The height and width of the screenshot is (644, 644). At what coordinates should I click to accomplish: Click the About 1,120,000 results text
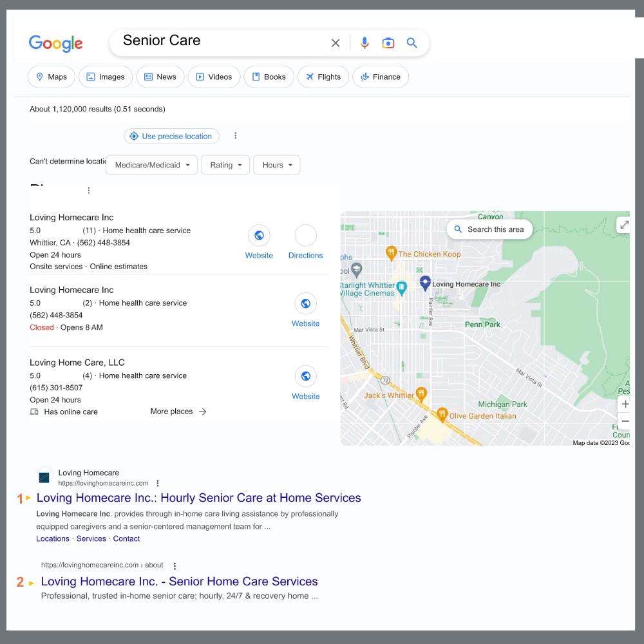coord(97,109)
